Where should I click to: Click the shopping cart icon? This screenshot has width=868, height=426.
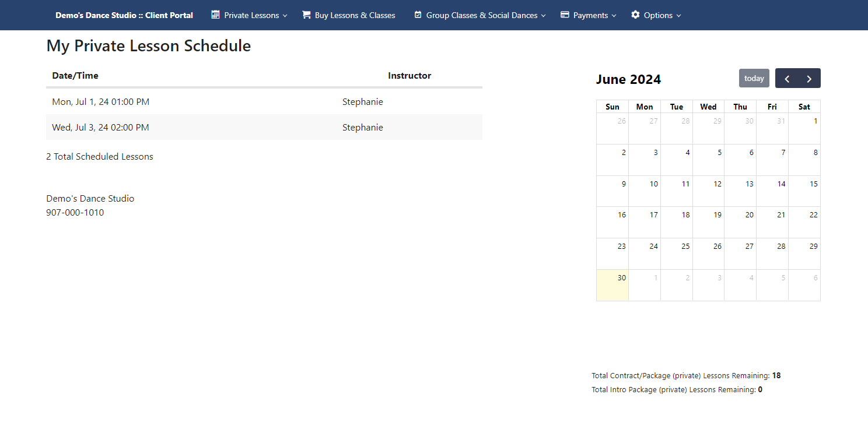(x=306, y=15)
